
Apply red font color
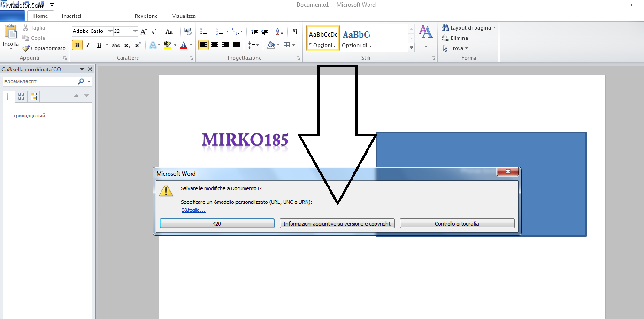[x=184, y=45]
